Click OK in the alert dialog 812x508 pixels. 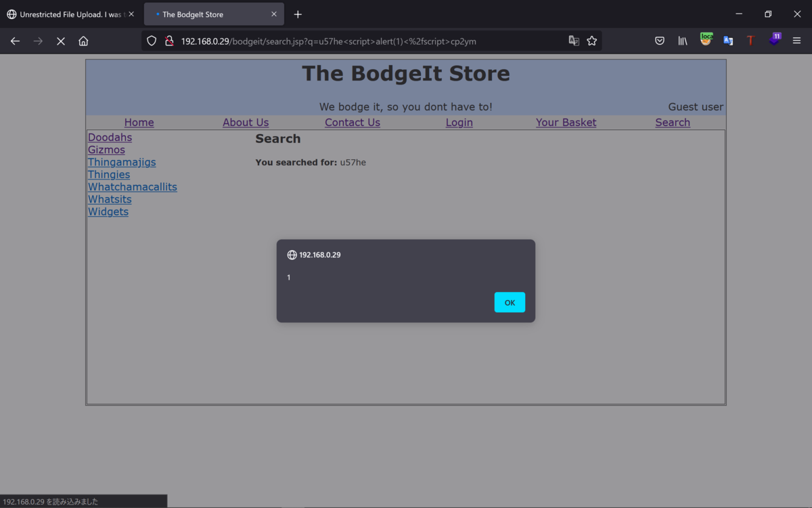coord(510,302)
